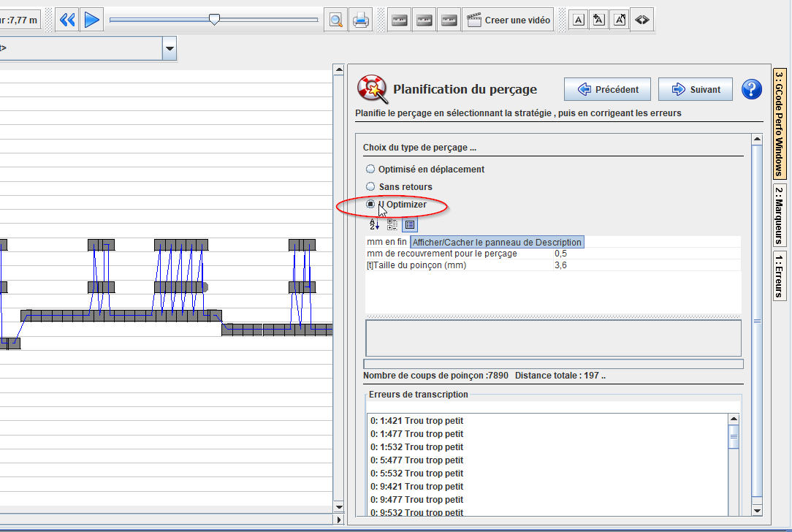Switch to the '2: Marqueurs' side tab
This screenshot has height=532, width=792.
780,216
